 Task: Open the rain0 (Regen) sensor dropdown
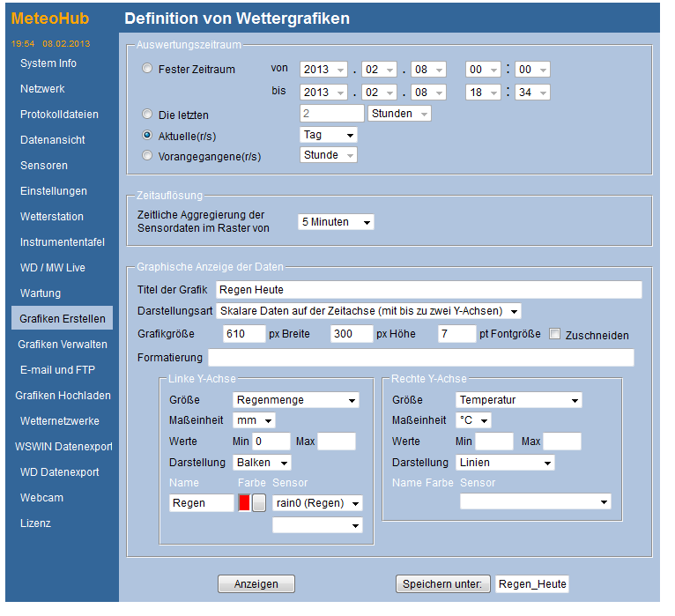[x=317, y=503]
